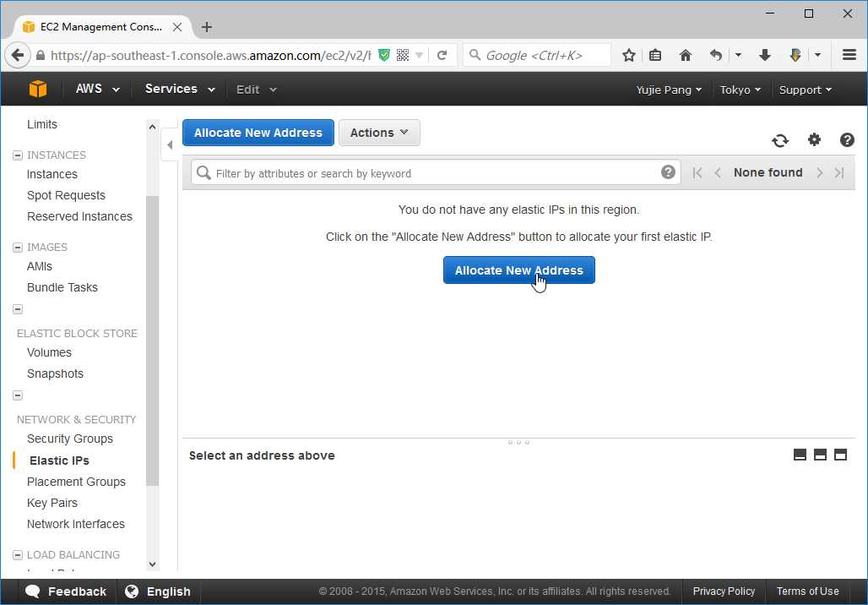
Task: Open the Feedback link in footer
Action: tap(66, 591)
